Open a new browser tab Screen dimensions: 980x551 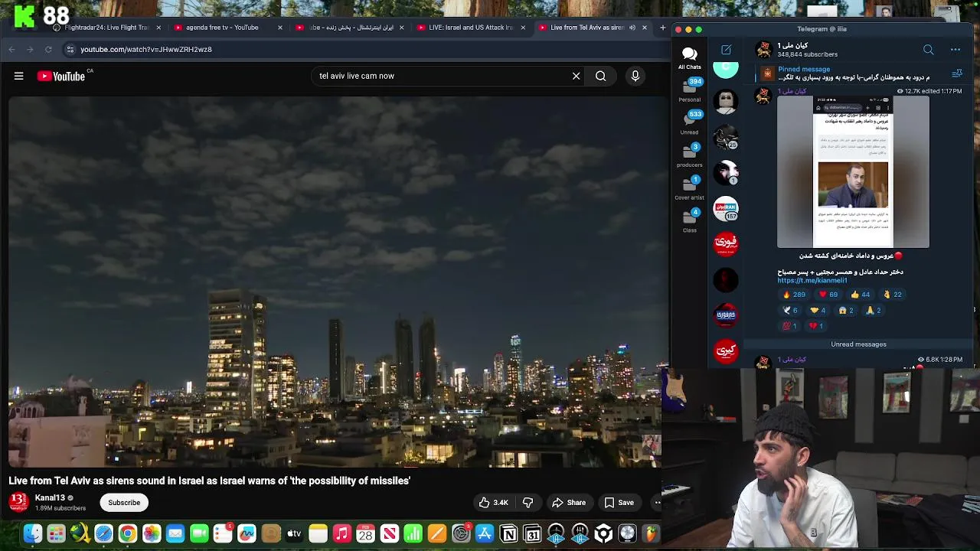(662, 28)
